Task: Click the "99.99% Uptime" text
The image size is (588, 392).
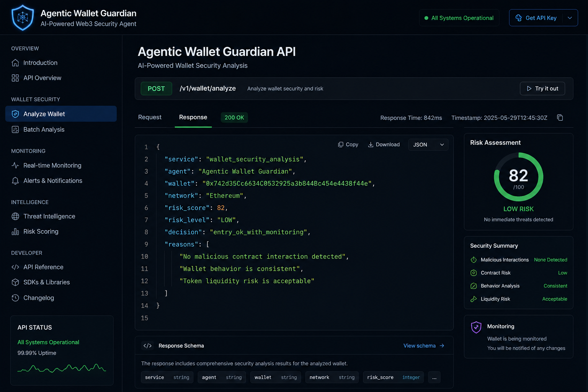Action: click(37, 353)
